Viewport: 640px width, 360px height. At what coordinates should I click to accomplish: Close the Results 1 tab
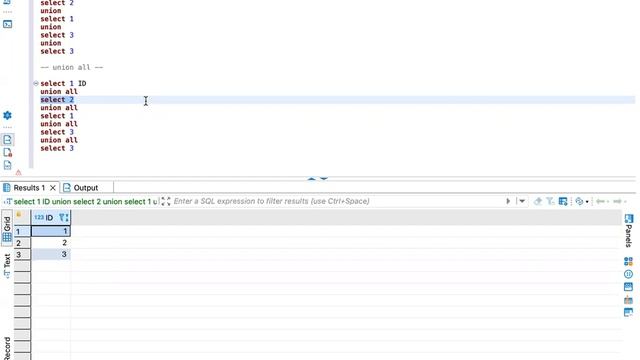point(53,188)
